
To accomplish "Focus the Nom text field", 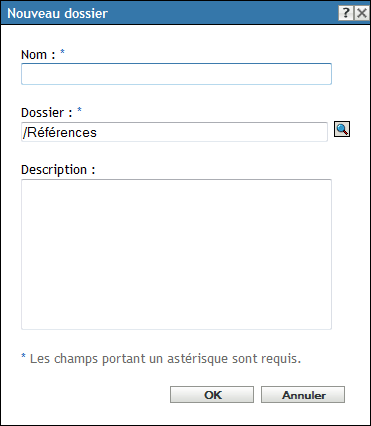I will pos(176,74).
